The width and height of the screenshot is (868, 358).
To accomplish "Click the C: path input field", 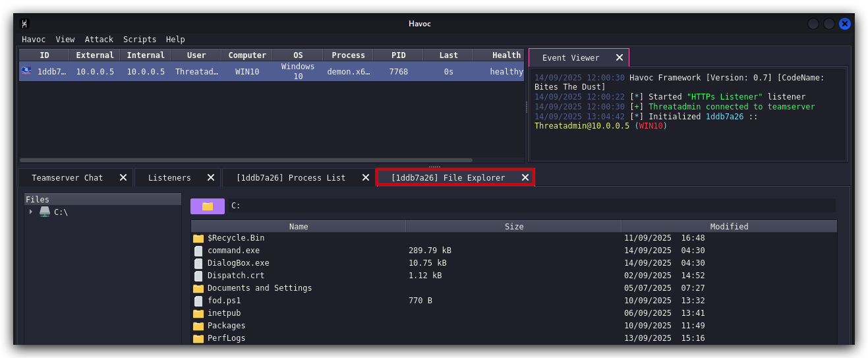I will [x=532, y=206].
